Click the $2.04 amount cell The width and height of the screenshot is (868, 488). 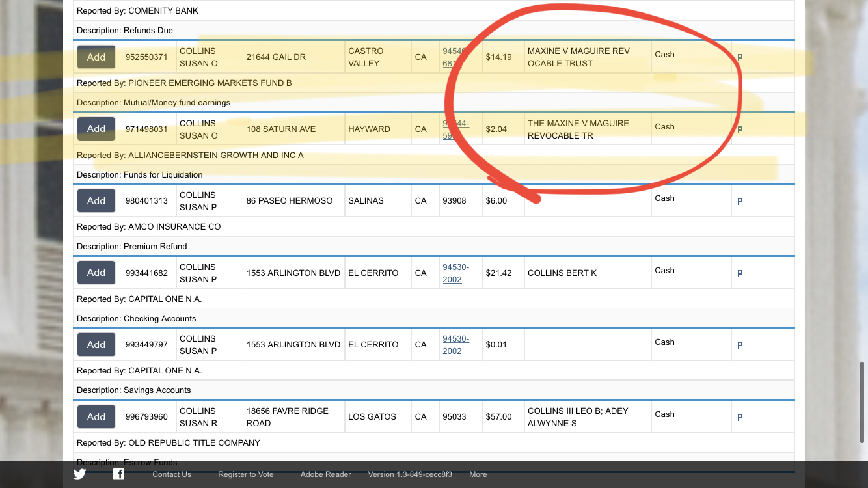(x=504, y=129)
